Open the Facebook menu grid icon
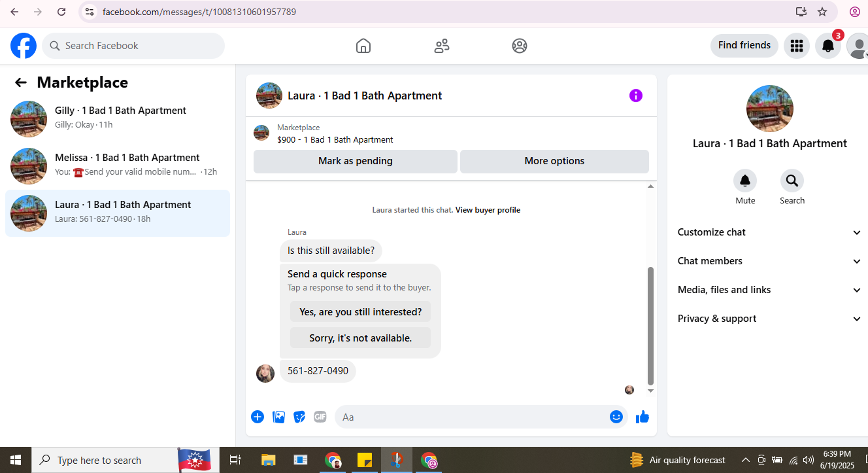Image resolution: width=868 pixels, height=473 pixels. [x=796, y=46]
